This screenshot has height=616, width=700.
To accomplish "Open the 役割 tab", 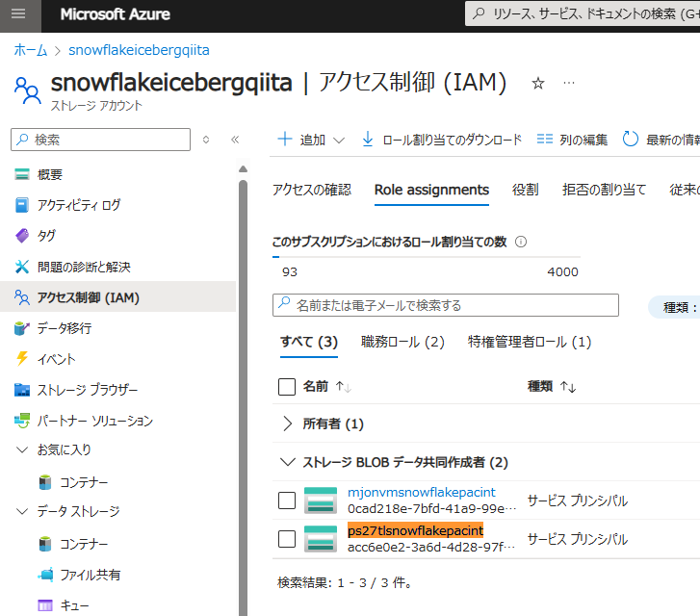I will coord(525,190).
